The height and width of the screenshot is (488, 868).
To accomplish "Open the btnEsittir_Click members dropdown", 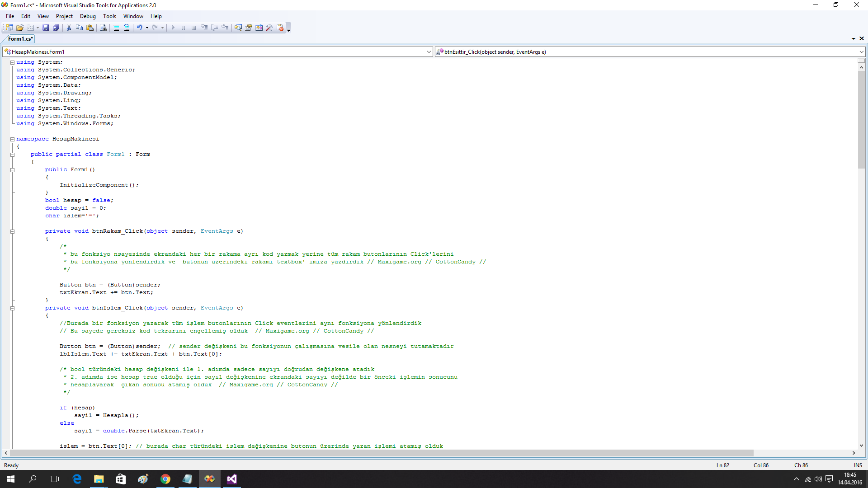I will (650, 52).
